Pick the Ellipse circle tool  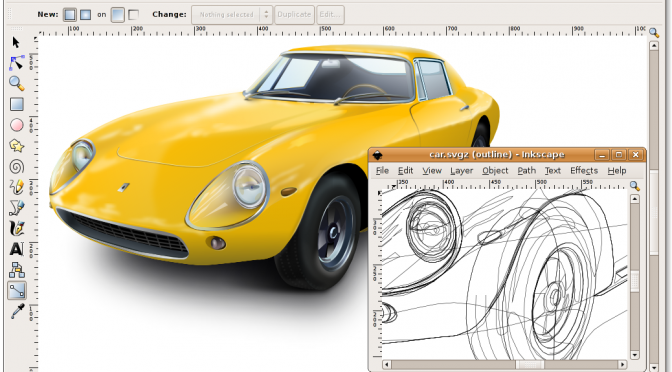coord(17,125)
